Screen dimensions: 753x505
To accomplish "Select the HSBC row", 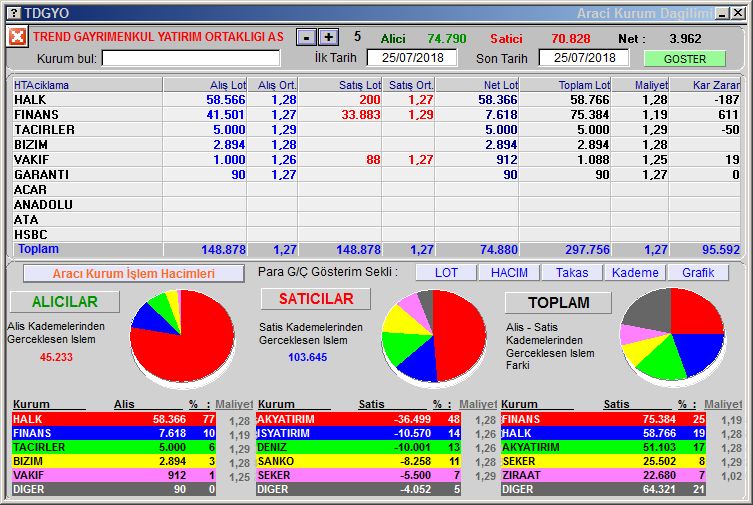I will coord(376,234).
